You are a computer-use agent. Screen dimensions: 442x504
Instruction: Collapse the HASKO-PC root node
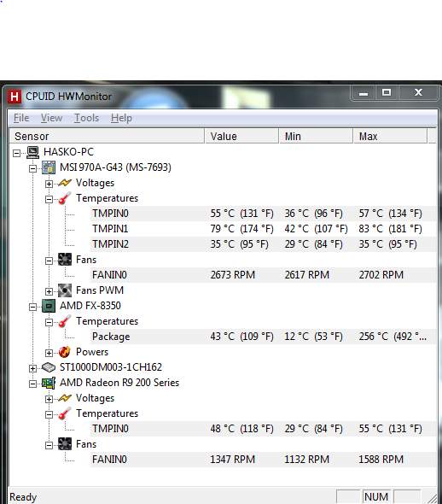point(16,153)
